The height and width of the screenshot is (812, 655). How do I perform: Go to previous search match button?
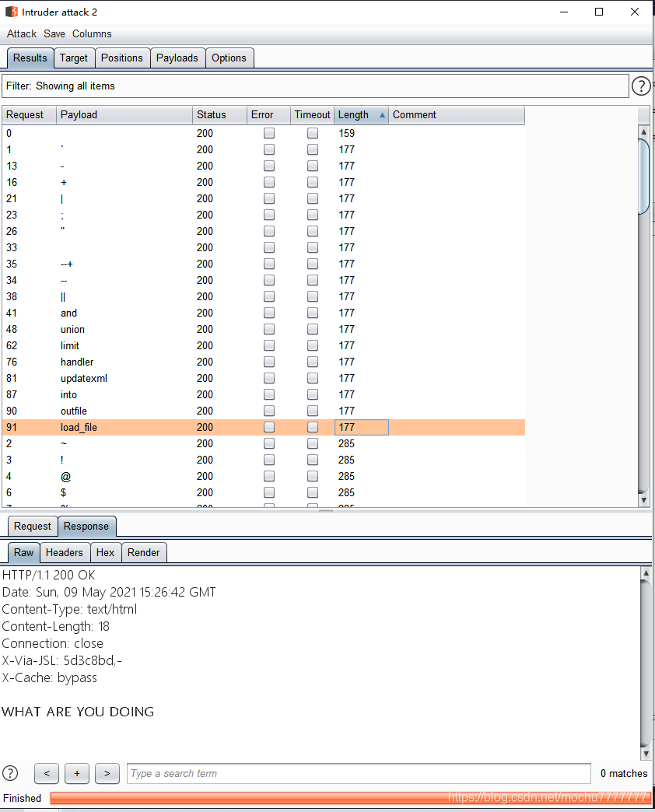click(47, 773)
